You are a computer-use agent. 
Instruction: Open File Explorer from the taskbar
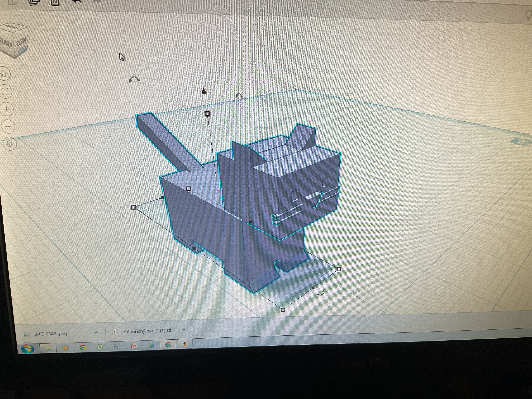[48, 348]
